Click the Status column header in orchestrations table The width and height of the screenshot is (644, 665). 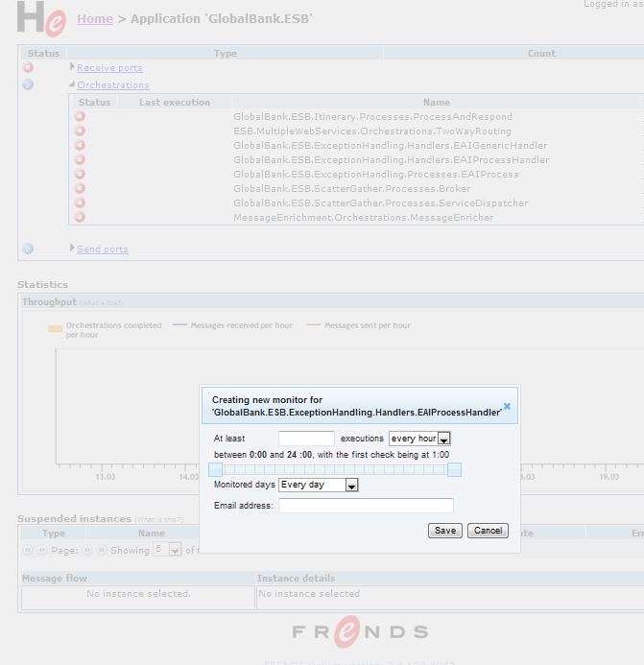(94, 103)
